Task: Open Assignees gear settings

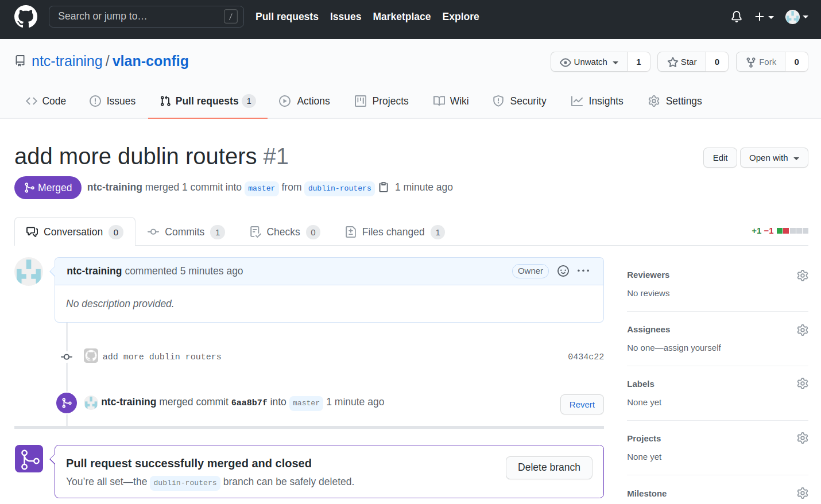Action: click(x=802, y=330)
